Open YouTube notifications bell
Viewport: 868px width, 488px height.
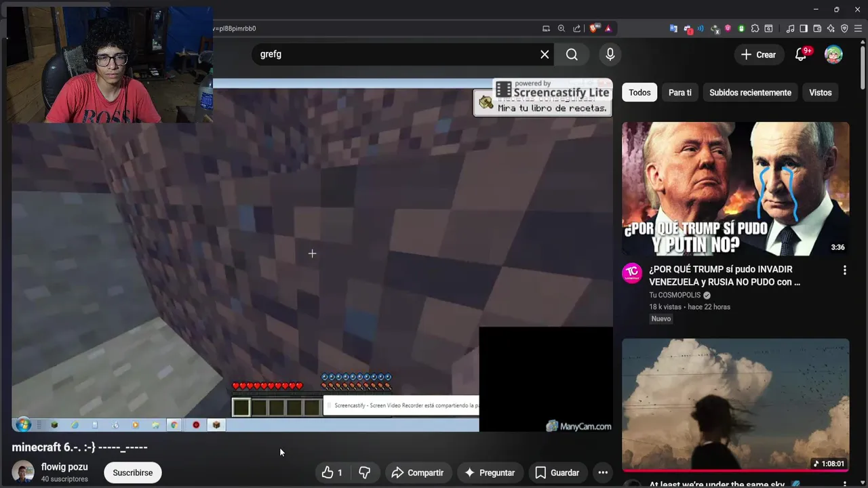point(801,55)
